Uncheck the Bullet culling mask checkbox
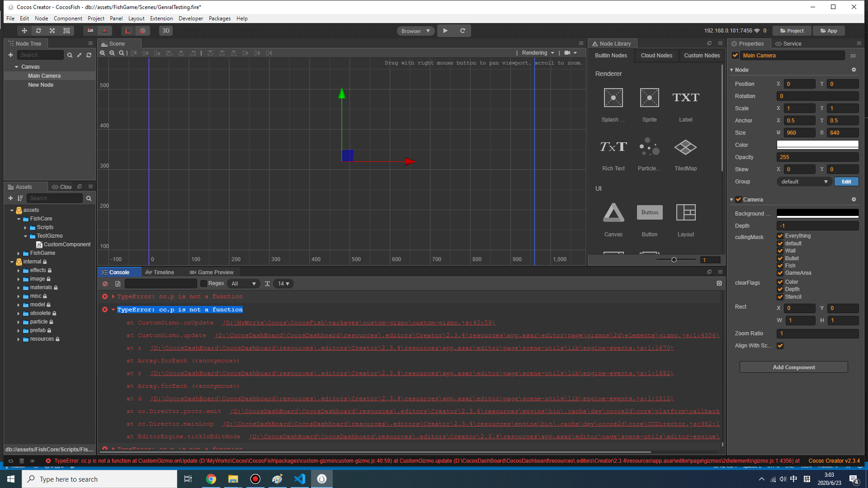 780,258
